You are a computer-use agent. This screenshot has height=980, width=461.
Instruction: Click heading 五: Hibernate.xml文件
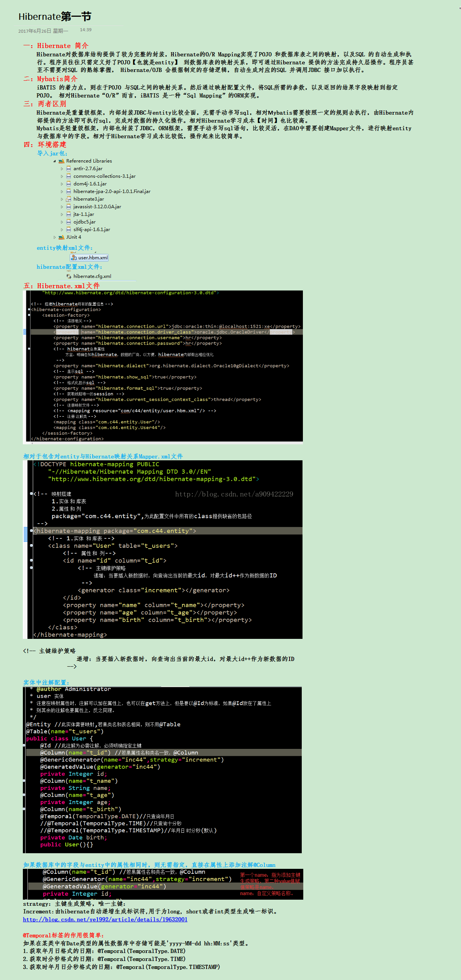[62, 286]
